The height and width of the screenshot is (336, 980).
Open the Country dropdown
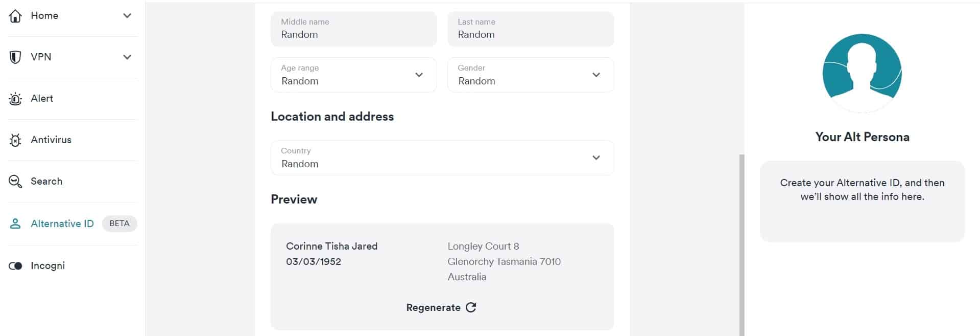442,158
